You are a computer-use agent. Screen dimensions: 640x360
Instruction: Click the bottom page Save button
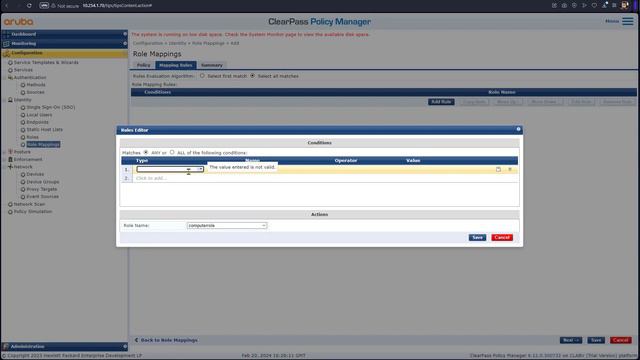[x=596, y=340]
